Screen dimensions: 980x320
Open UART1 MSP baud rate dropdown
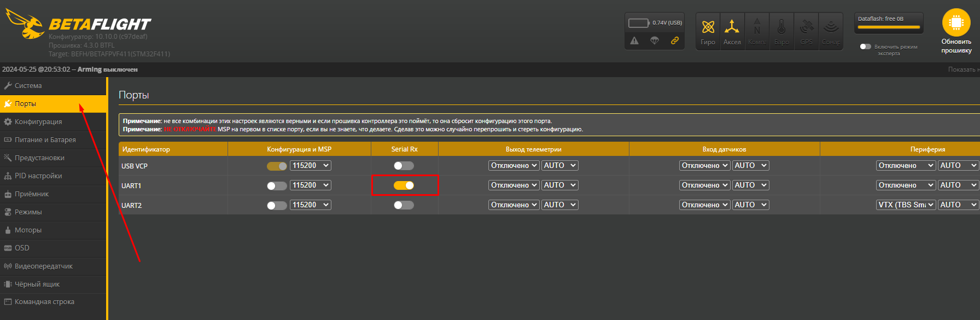310,185
